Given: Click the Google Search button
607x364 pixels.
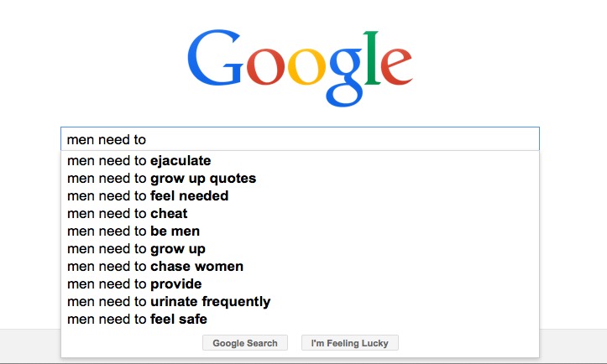Looking at the screenshot, I should [x=245, y=343].
